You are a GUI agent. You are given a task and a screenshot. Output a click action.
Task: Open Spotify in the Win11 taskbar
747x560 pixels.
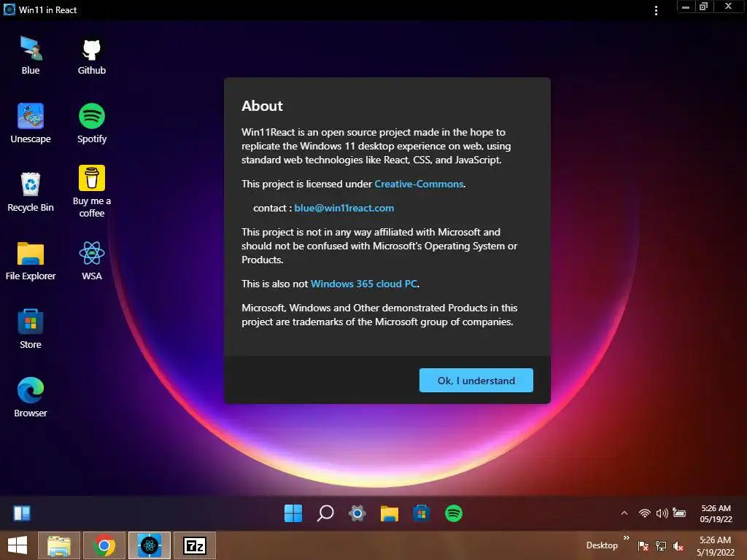pos(454,513)
